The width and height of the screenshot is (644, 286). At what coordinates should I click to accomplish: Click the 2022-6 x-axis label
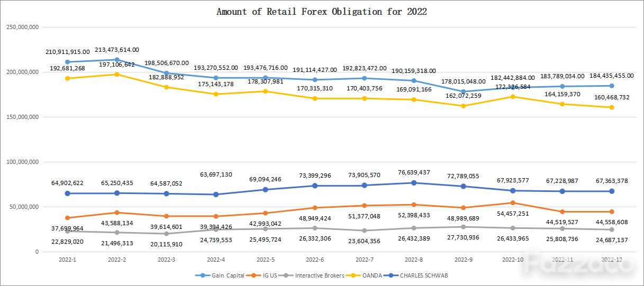pos(315,260)
